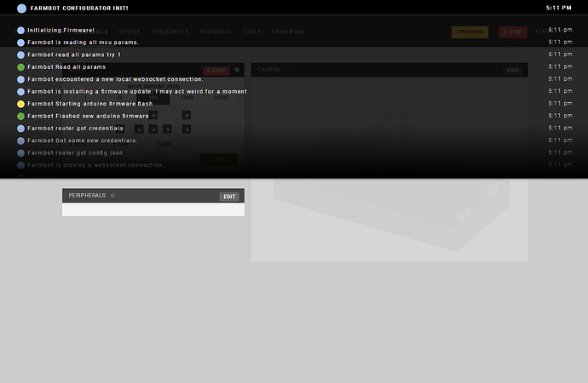Click the 'Initializing Firmware!' log entry
The image size is (588, 383).
[x=61, y=30]
